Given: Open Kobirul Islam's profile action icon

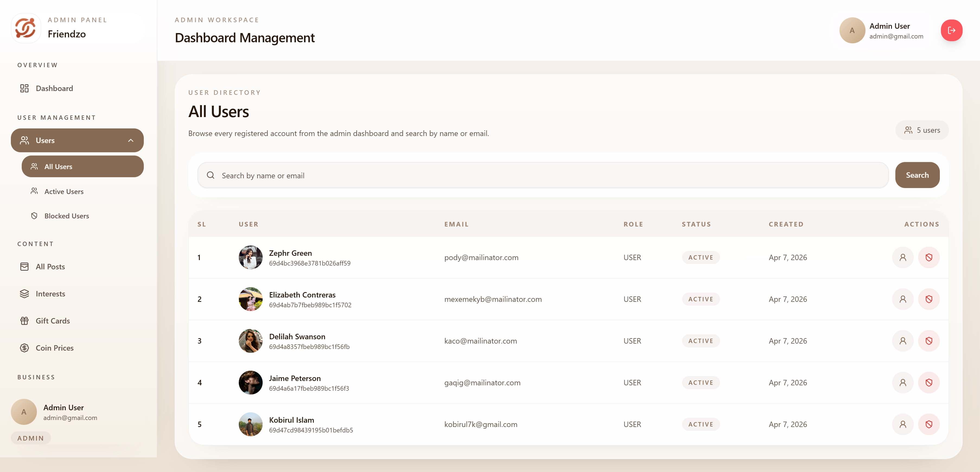Looking at the screenshot, I should [x=903, y=424].
